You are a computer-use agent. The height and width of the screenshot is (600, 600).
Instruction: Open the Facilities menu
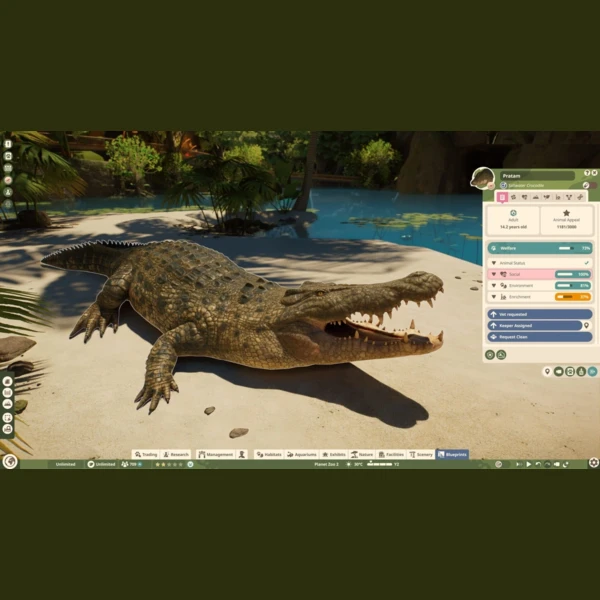coord(391,454)
